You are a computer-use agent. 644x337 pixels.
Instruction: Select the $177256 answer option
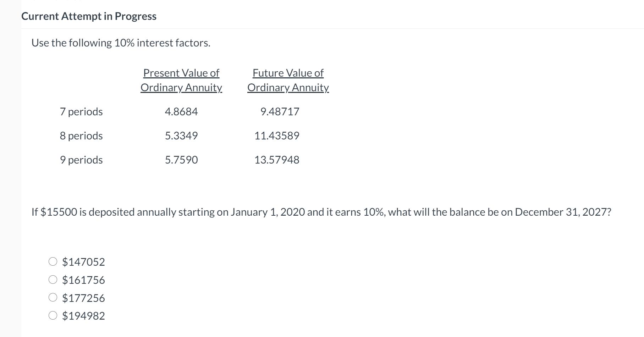(53, 298)
